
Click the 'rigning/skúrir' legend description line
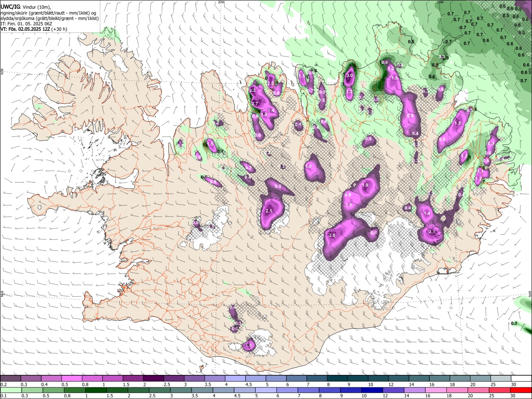(49, 13)
